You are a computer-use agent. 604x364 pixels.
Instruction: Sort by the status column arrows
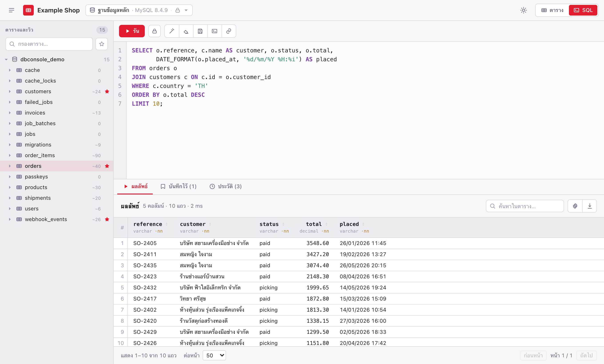pos(283,224)
